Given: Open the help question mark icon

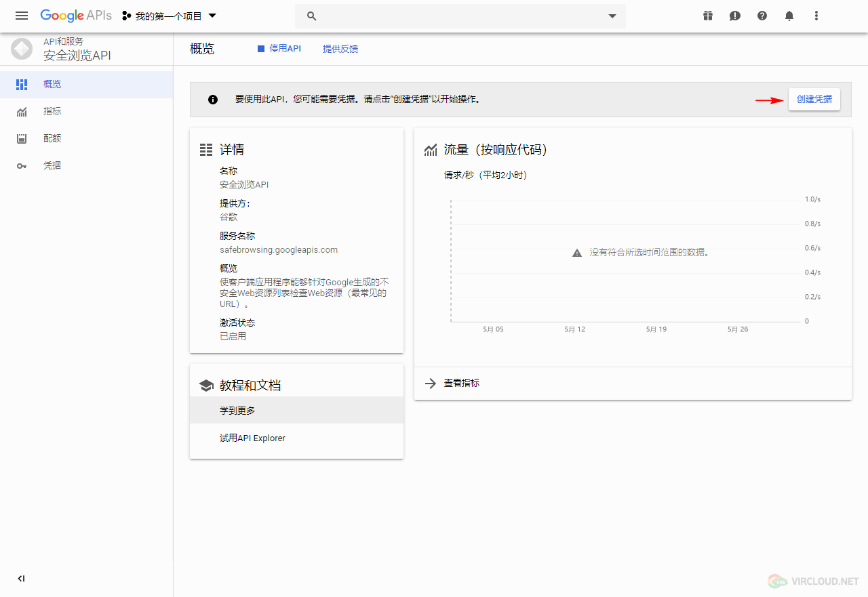Looking at the screenshot, I should point(762,16).
